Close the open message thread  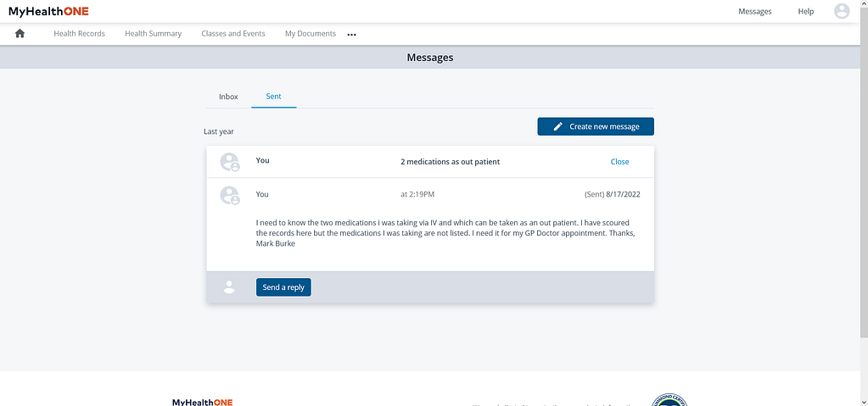pos(619,162)
